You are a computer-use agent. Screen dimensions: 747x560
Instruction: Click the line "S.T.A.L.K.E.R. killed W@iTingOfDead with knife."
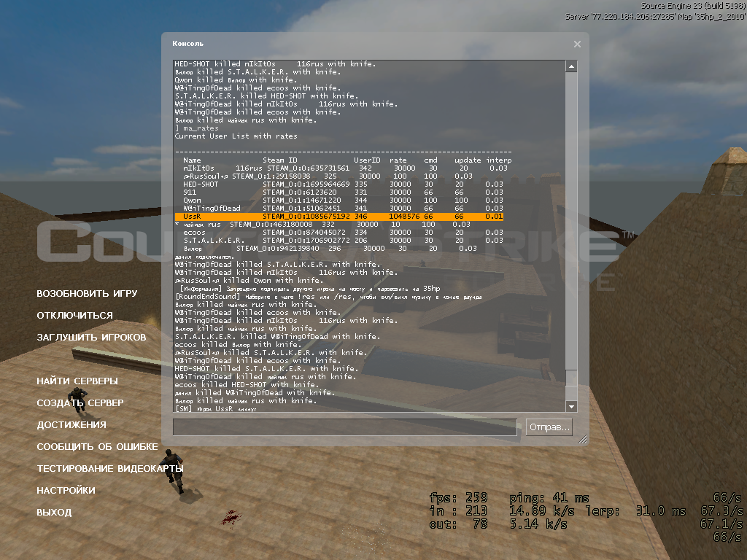277,337
